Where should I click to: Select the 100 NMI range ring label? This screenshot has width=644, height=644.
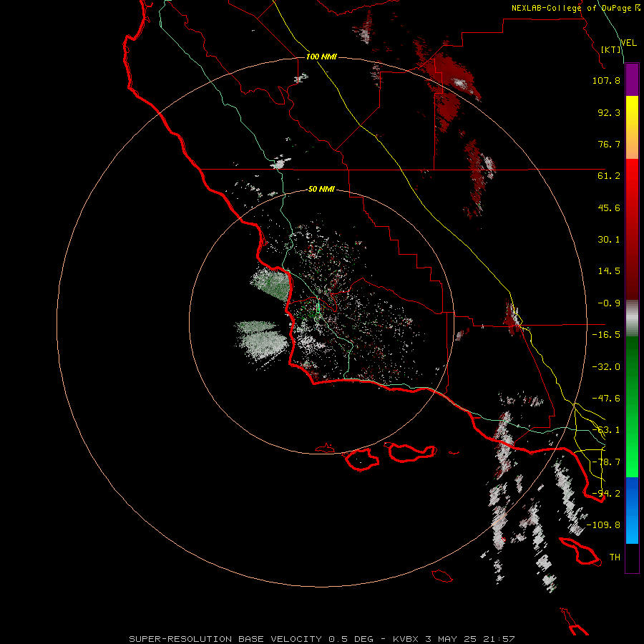point(321,57)
